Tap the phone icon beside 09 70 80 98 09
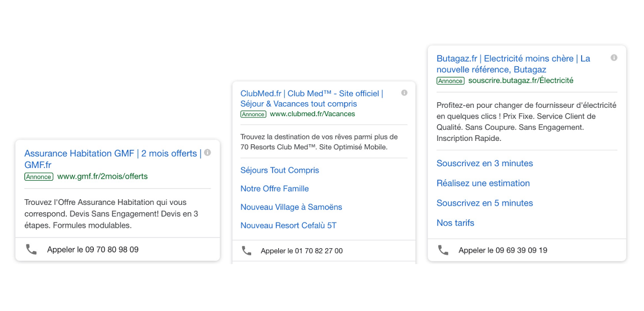This screenshot has height=311, width=644. click(31, 249)
